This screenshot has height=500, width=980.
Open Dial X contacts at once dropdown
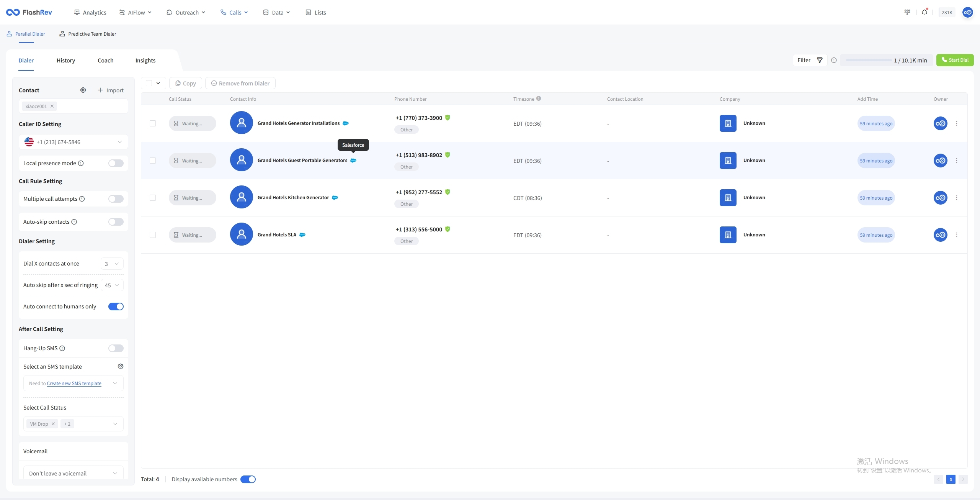pyautogui.click(x=112, y=264)
